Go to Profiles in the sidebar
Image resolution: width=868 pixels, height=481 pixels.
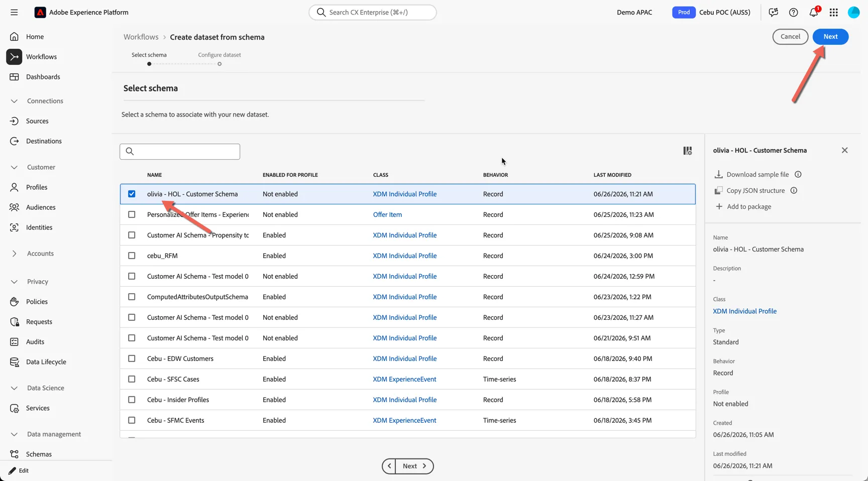(37, 187)
